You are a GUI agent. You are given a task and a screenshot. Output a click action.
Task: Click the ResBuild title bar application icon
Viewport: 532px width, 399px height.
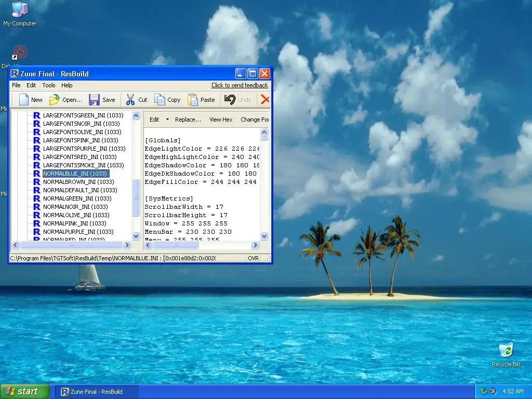tap(14, 74)
